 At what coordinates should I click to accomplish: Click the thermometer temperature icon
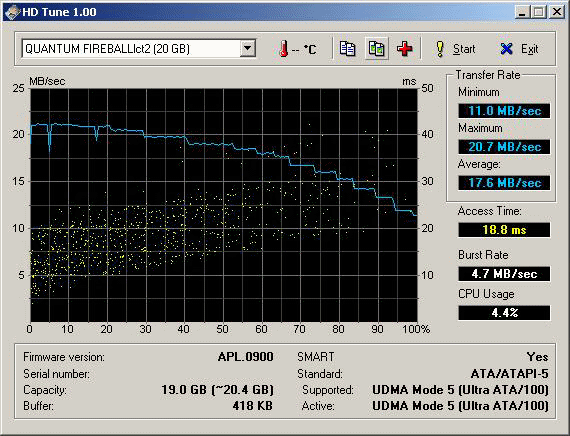[284, 49]
